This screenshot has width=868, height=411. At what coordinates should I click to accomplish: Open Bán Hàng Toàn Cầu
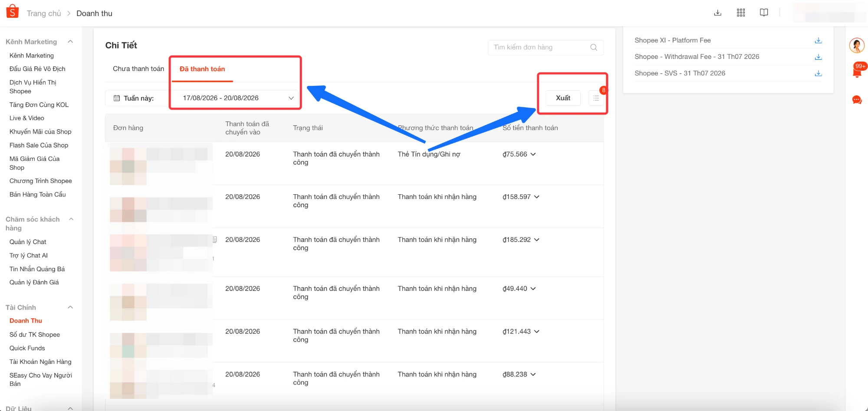click(38, 195)
